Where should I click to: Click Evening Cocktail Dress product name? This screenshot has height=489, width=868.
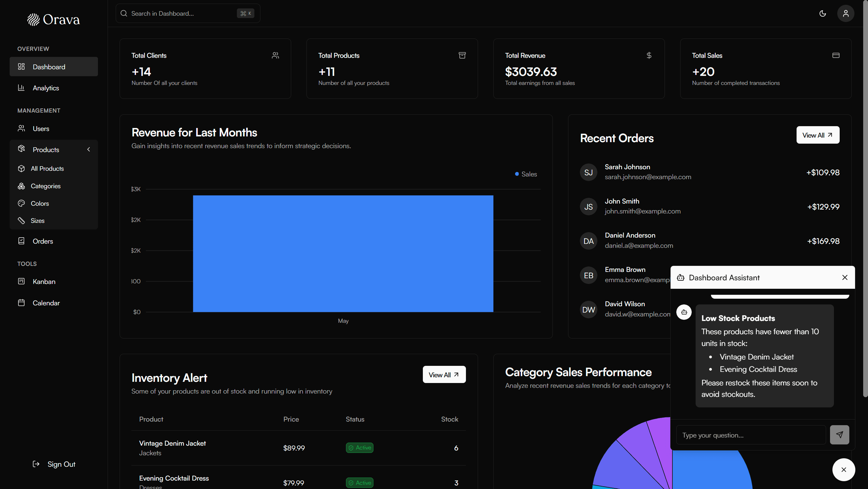(x=174, y=478)
